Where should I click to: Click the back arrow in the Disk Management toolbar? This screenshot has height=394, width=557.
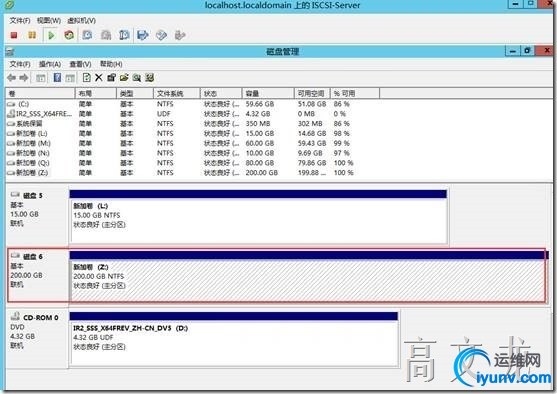pos(12,78)
